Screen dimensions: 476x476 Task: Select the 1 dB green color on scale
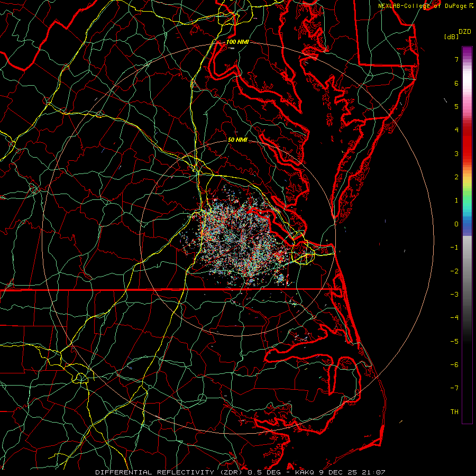point(467,200)
